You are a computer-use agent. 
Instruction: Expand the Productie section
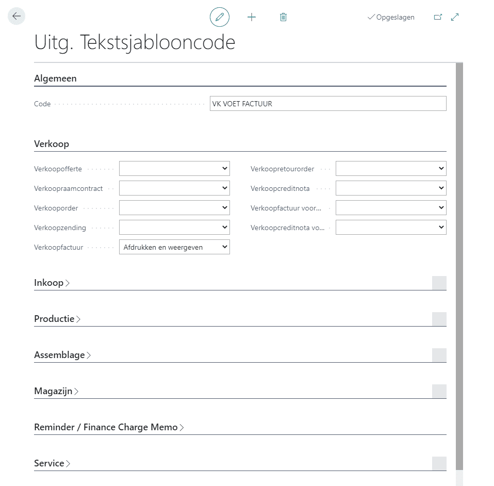coord(57,319)
